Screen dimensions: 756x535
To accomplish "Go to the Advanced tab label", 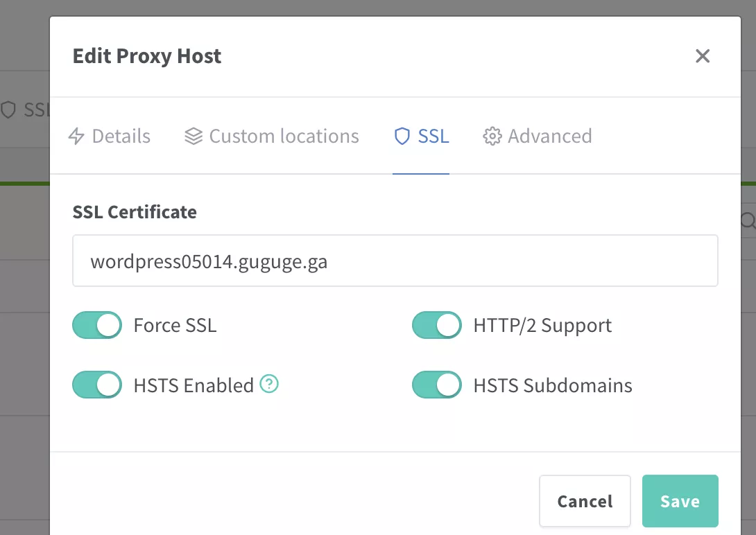I will [x=549, y=137].
